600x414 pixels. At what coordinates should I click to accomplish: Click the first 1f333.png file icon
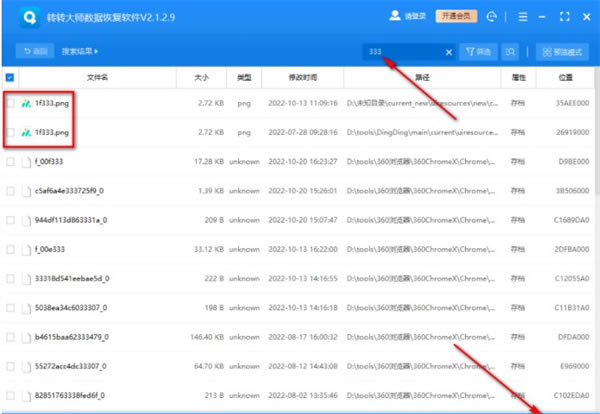(26, 104)
